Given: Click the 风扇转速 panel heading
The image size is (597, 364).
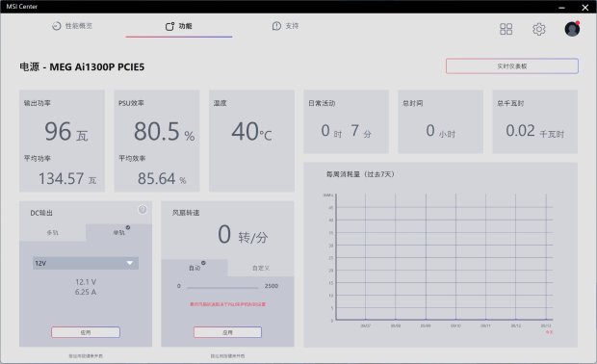Looking at the screenshot, I should 186,213.
